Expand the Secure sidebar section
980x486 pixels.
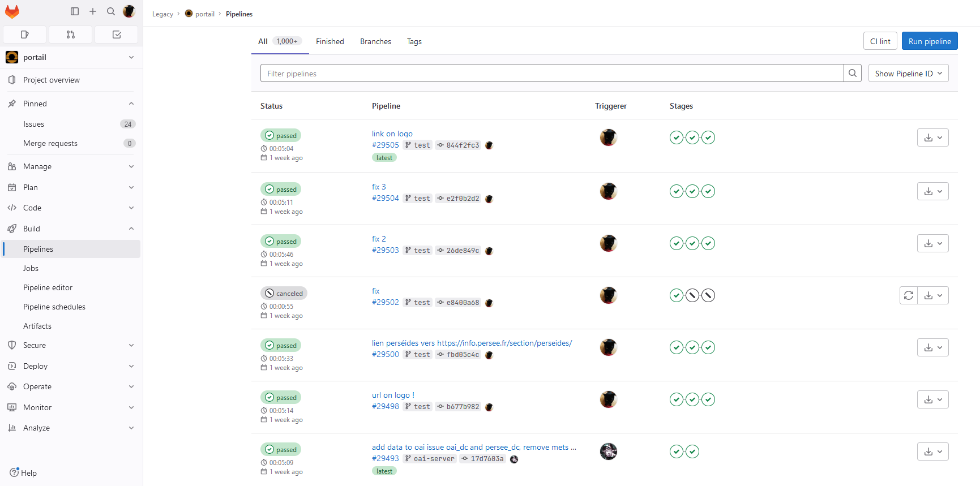(131, 345)
